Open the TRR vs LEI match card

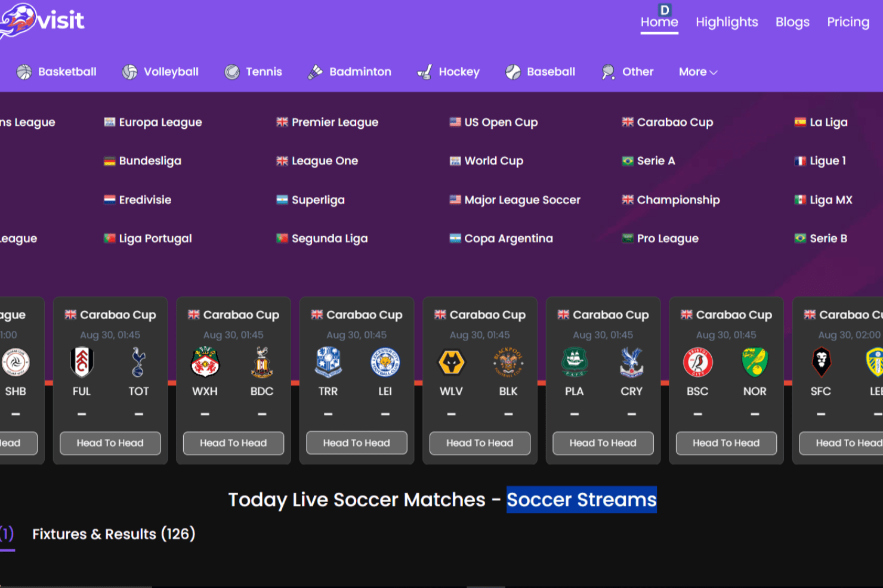[357, 380]
